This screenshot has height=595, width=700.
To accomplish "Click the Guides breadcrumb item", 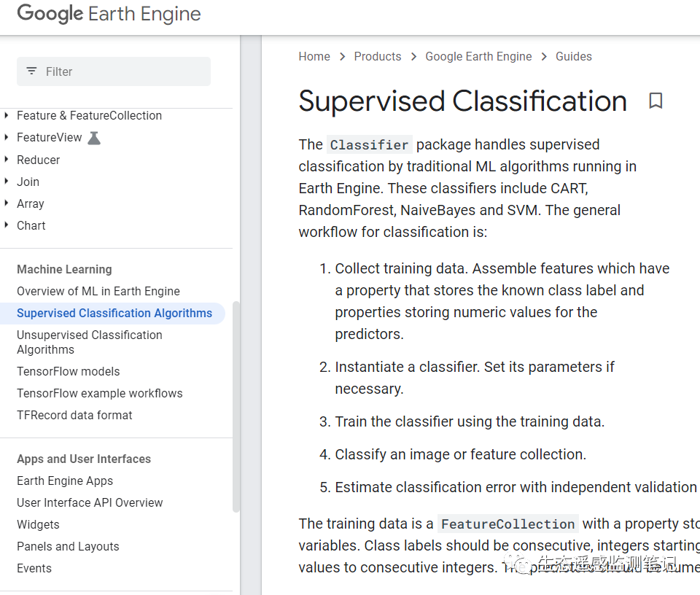I will coord(574,56).
